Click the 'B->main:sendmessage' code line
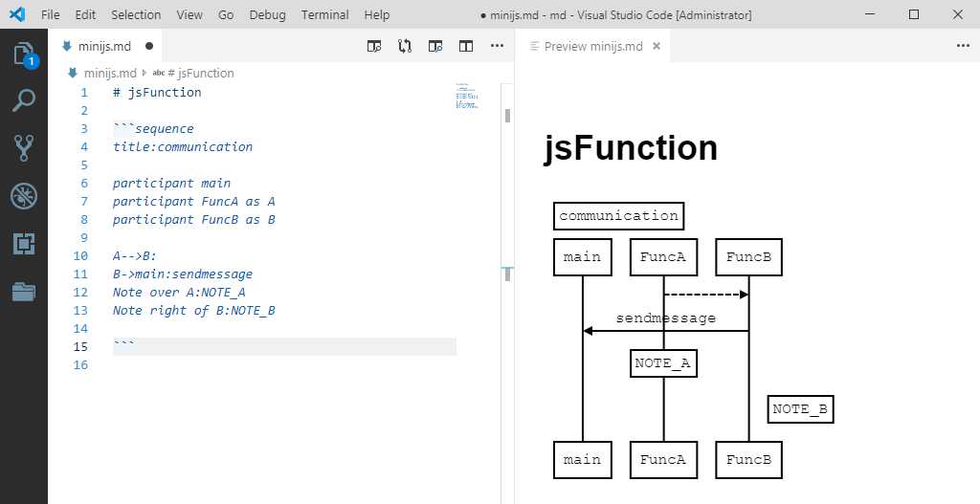Image resolution: width=980 pixels, height=504 pixels. (x=183, y=274)
